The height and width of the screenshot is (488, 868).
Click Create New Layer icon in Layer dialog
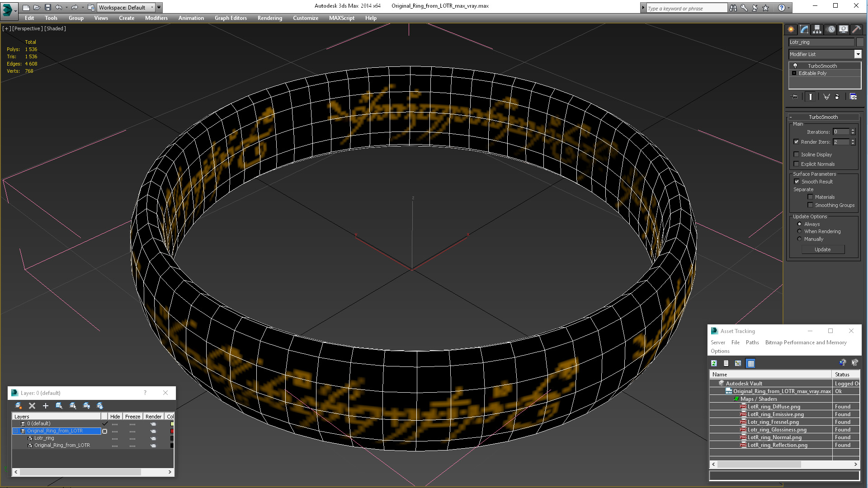coord(18,406)
